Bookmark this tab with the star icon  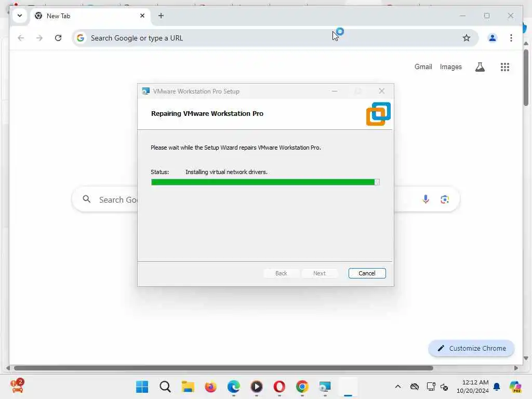pos(467,38)
